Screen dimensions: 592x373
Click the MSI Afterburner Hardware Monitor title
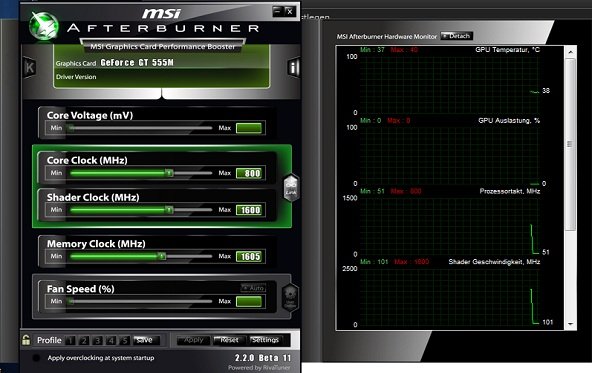(x=387, y=37)
